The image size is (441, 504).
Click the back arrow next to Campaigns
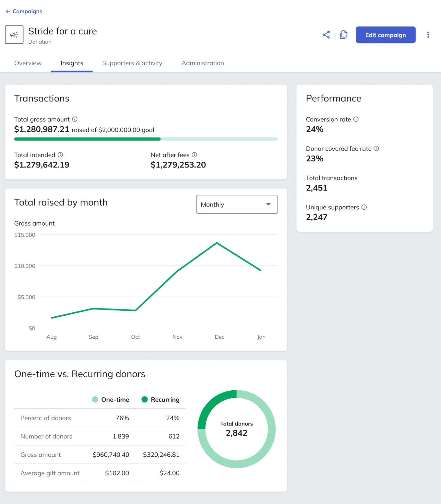(x=8, y=11)
